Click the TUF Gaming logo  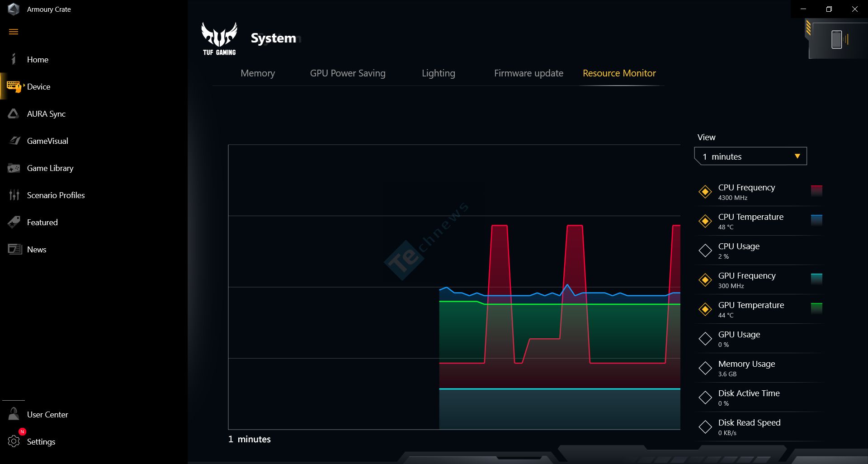click(219, 39)
